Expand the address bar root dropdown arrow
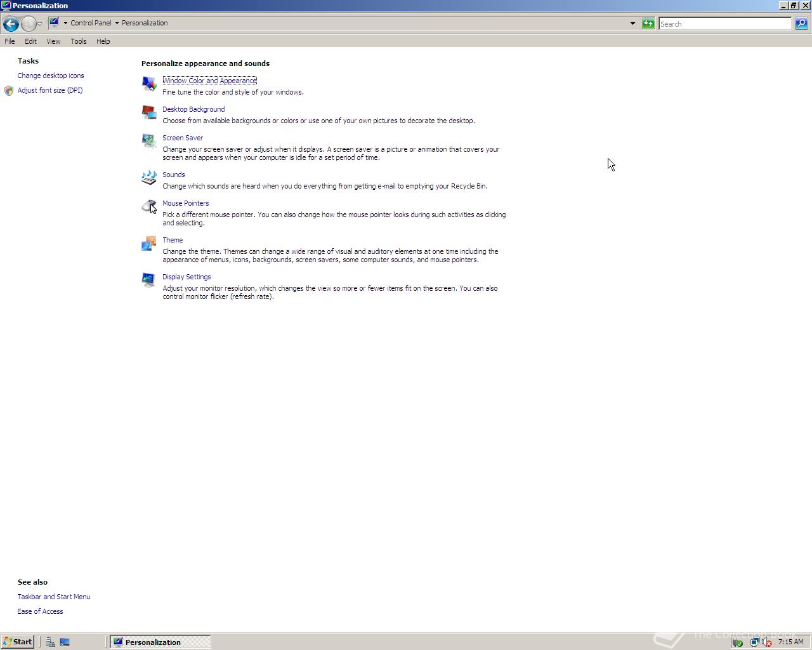 point(65,23)
